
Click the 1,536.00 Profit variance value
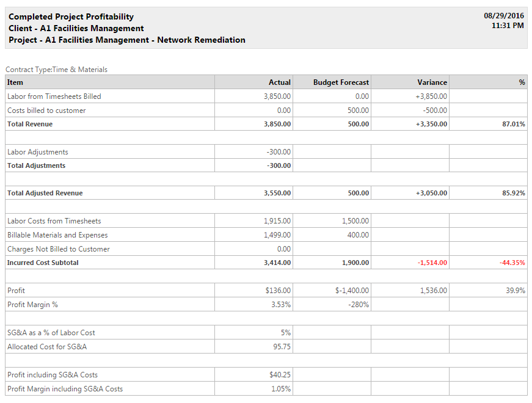coord(434,291)
